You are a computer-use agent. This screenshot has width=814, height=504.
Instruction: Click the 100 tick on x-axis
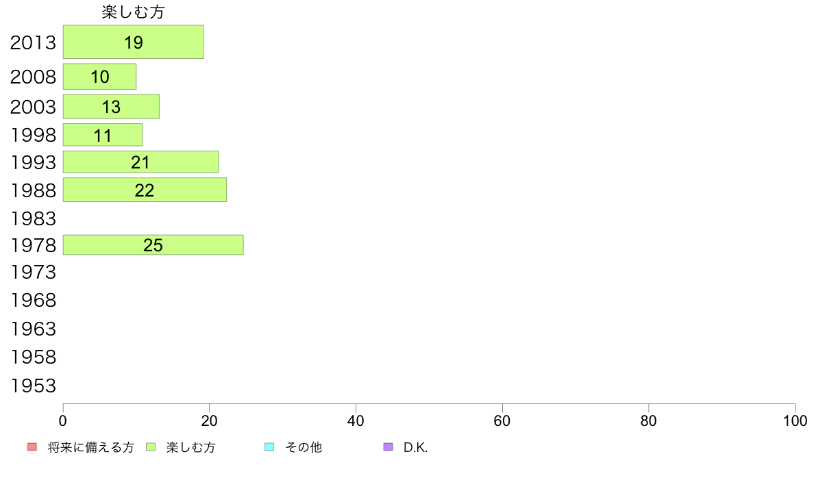click(795, 420)
